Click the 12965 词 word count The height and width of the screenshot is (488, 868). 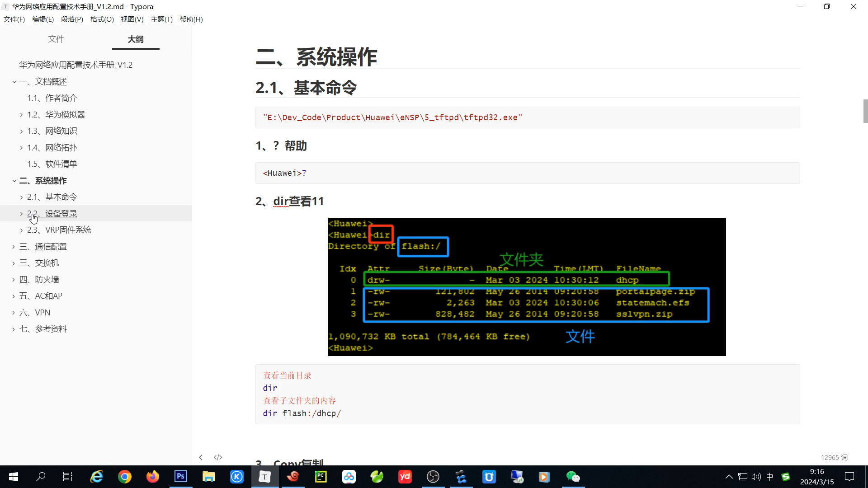[834, 457]
